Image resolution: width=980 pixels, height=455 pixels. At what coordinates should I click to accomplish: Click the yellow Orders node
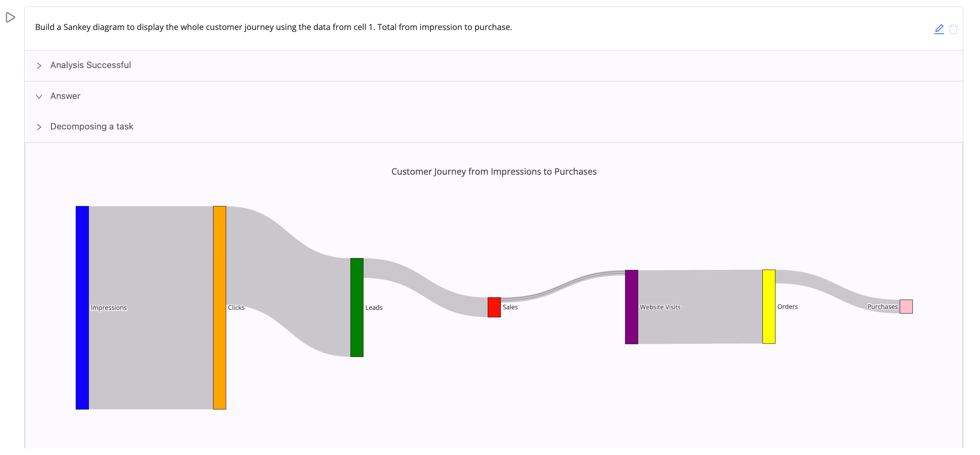(769, 307)
